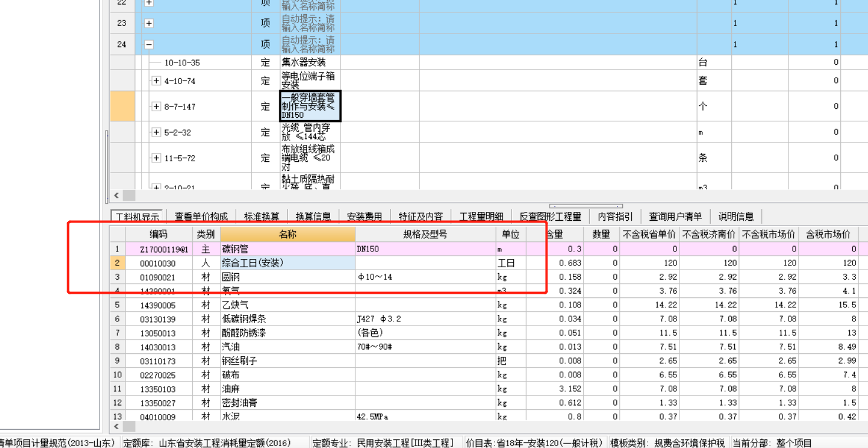The height and width of the screenshot is (448, 868).
Task: Open the 说明信息 tab
Action: click(x=736, y=217)
